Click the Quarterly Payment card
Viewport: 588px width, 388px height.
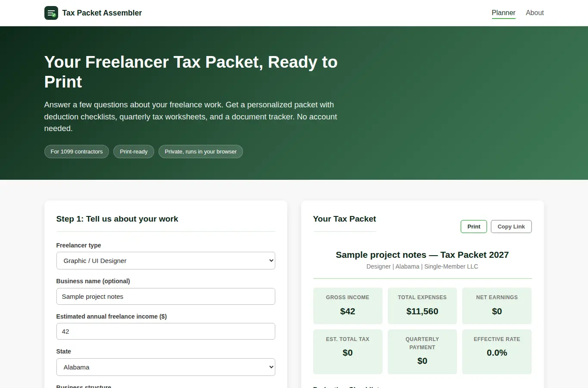click(422, 352)
